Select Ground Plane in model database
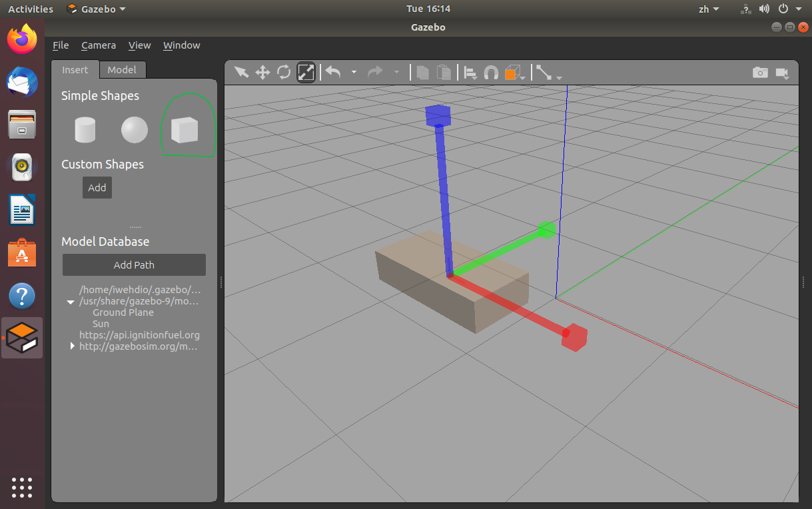 (123, 312)
